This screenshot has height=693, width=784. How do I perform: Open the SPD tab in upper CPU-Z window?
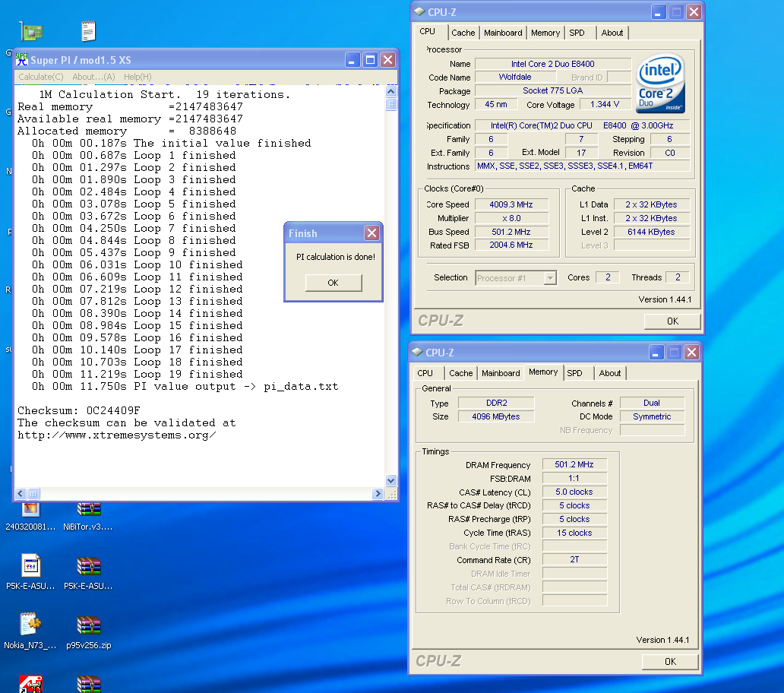(577, 33)
